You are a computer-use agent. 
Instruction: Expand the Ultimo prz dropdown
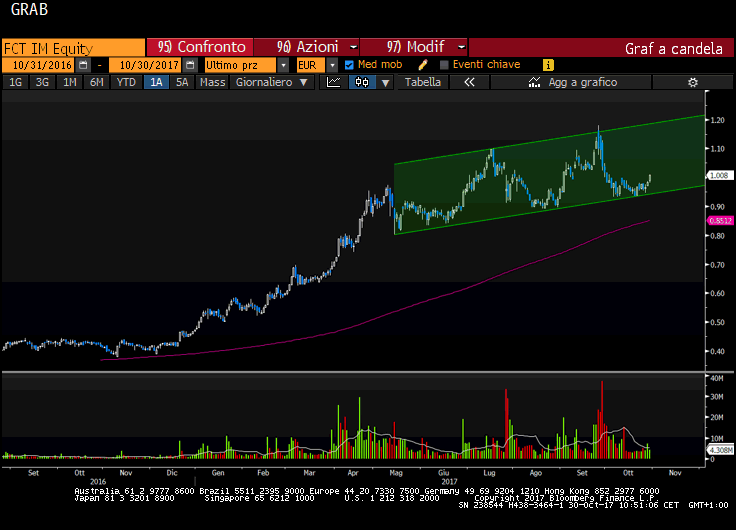[283, 65]
